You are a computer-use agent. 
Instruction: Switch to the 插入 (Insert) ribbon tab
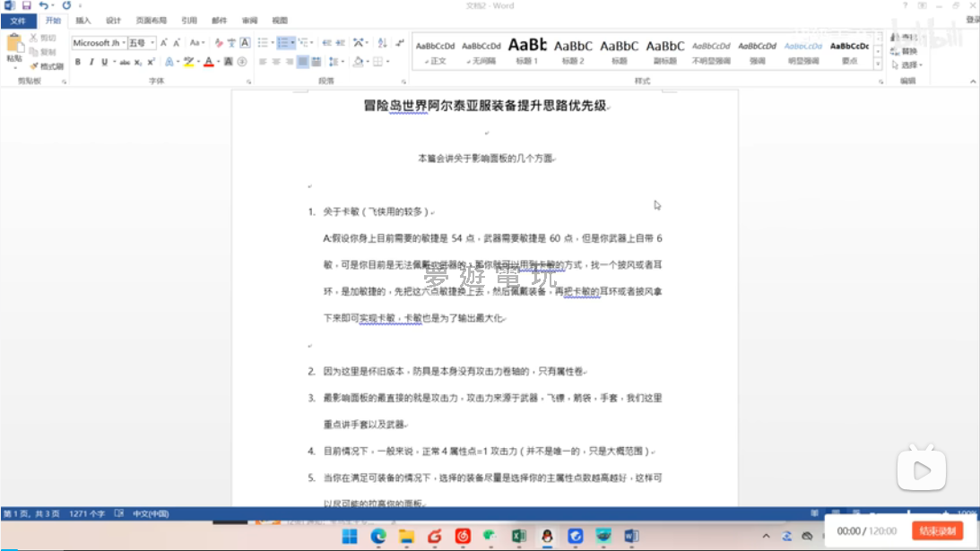82,20
